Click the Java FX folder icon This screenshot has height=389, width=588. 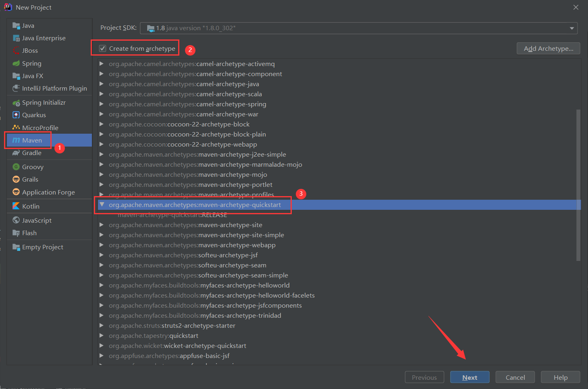pos(16,76)
